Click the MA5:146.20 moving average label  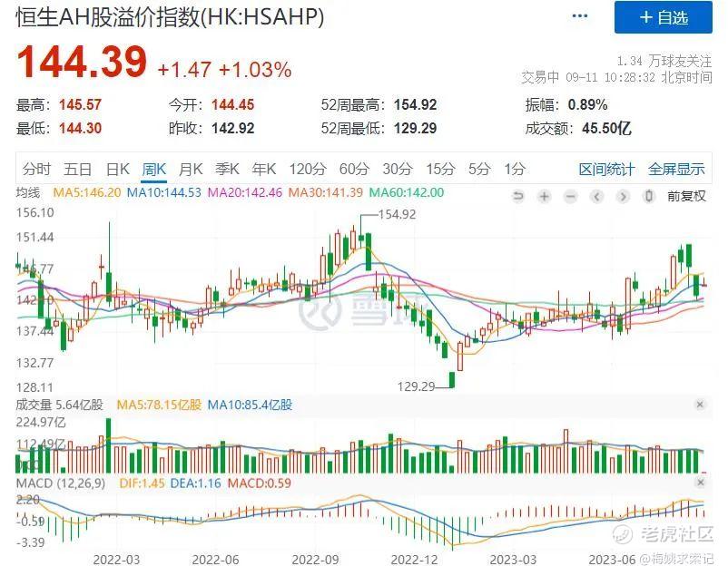(87, 192)
